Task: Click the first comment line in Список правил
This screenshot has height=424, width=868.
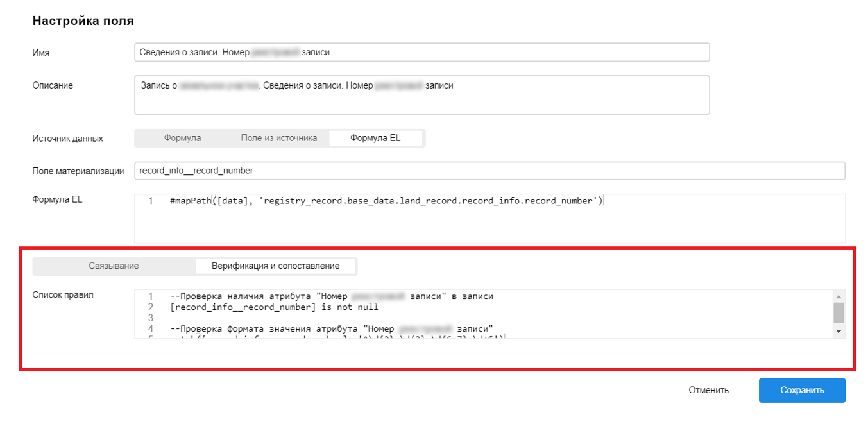Action: [332, 296]
